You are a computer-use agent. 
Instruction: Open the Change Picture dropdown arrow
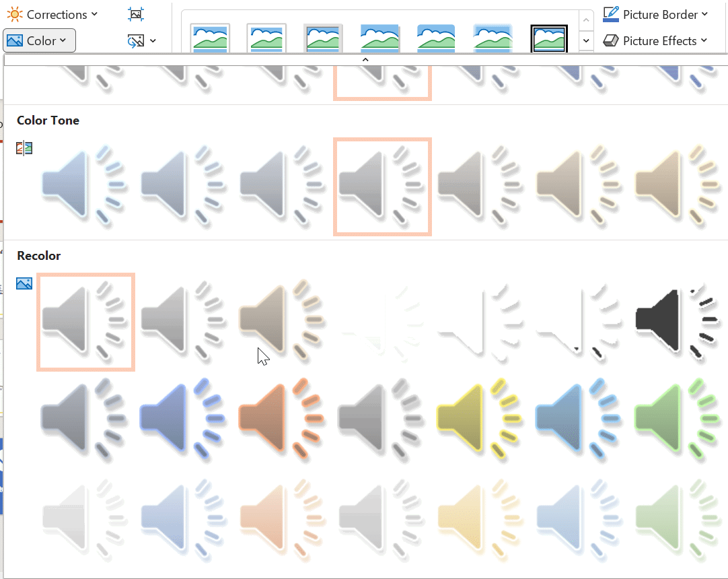click(x=153, y=41)
